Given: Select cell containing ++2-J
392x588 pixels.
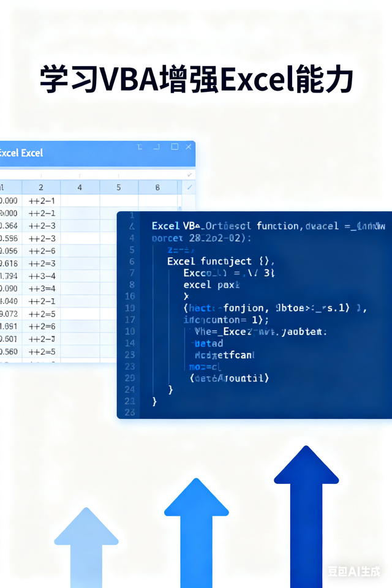Looking at the screenshot, I should click(41, 339).
